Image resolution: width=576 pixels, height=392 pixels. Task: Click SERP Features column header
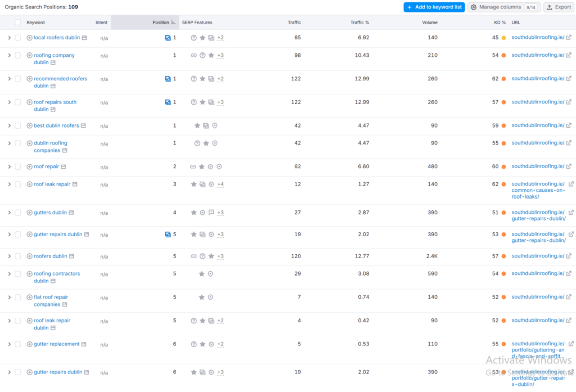pyautogui.click(x=197, y=22)
